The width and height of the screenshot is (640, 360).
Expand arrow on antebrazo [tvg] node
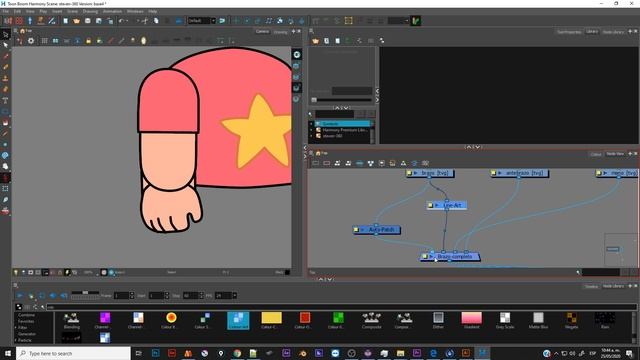(x=500, y=173)
